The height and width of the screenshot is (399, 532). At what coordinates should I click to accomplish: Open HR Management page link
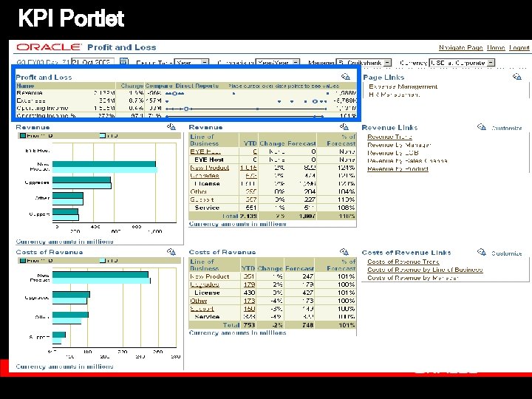click(395, 95)
